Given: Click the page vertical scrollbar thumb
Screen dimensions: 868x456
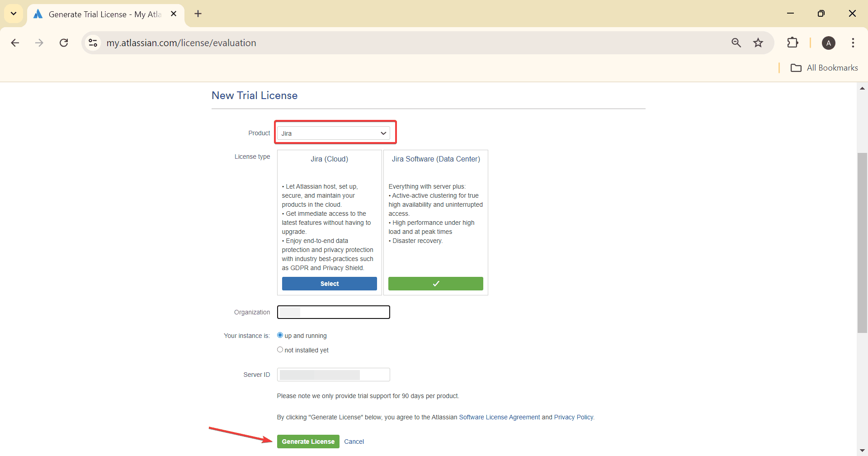Looking at the screenshot, I should (x=862, y=242).
